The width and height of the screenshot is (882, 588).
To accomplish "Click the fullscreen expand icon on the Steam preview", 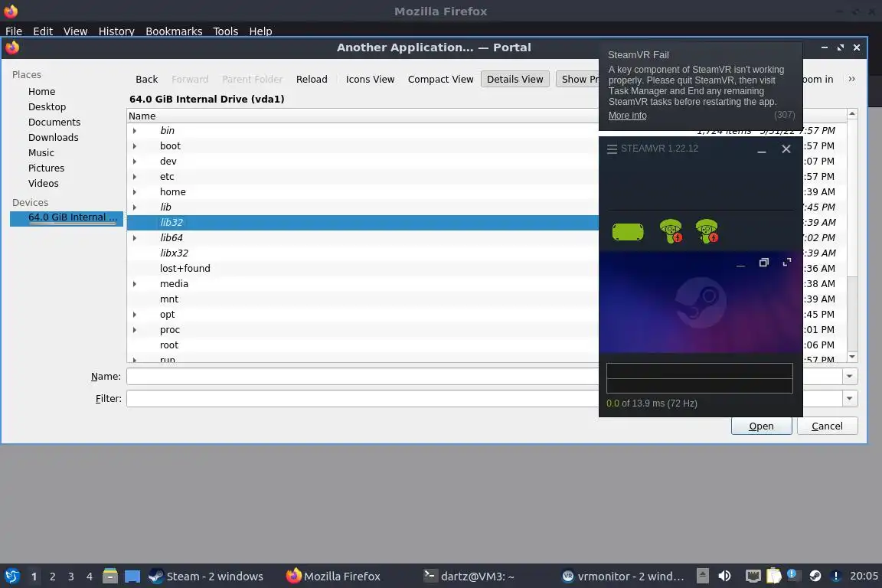I will click(x=787, y=262).
